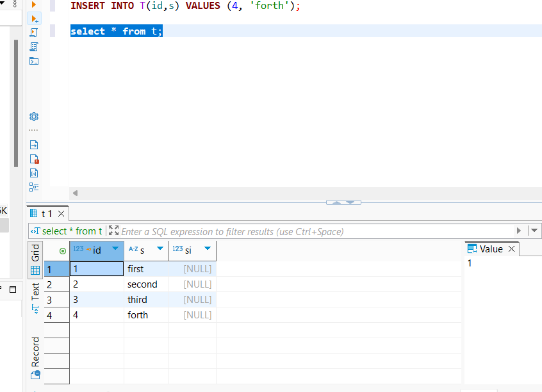542x392 pixels.
Task: Select row header number 1
Action: 56,269
